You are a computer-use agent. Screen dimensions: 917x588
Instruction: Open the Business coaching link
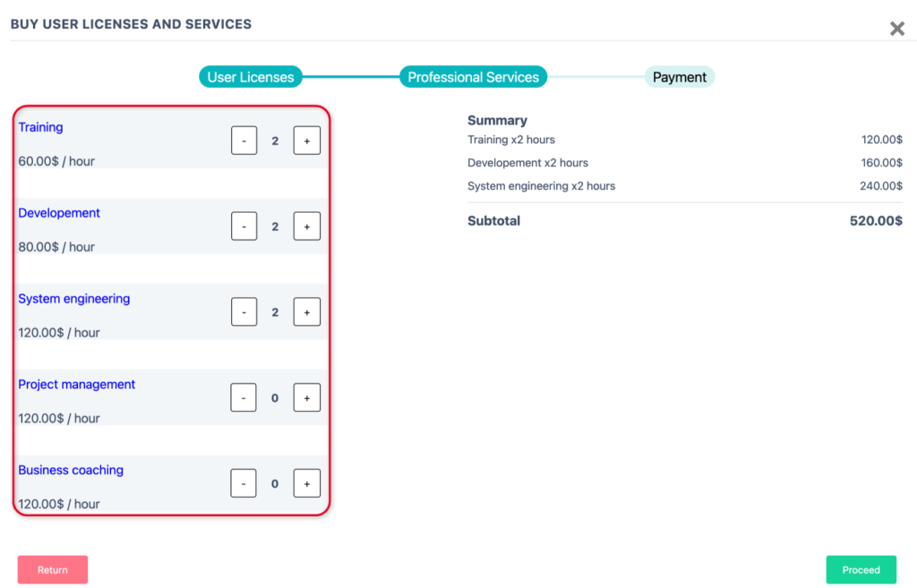click(71, 470)
